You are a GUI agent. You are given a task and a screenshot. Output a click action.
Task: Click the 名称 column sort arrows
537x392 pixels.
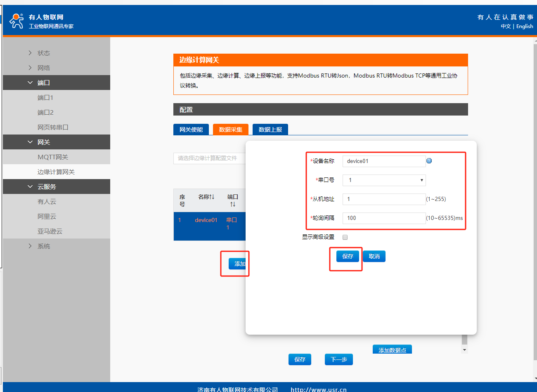tap(212, 197)
